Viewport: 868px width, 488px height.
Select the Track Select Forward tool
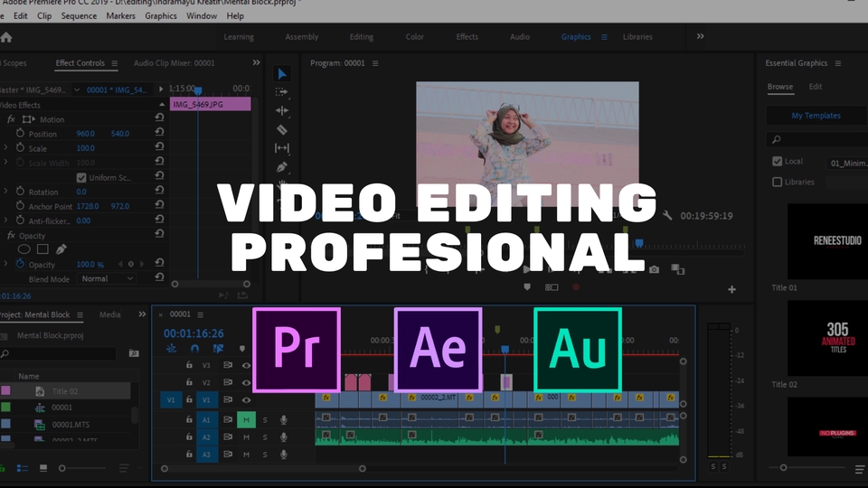click(x=282, y=92)
